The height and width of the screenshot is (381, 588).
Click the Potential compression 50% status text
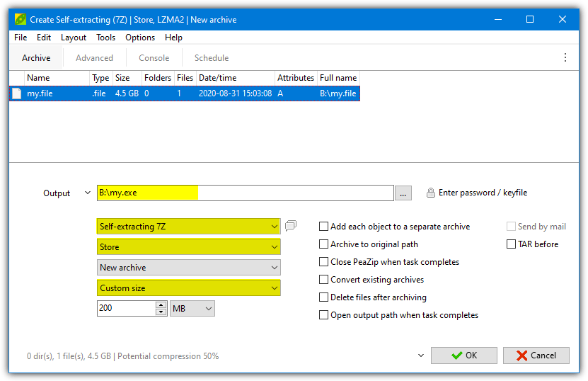[168, 356]
